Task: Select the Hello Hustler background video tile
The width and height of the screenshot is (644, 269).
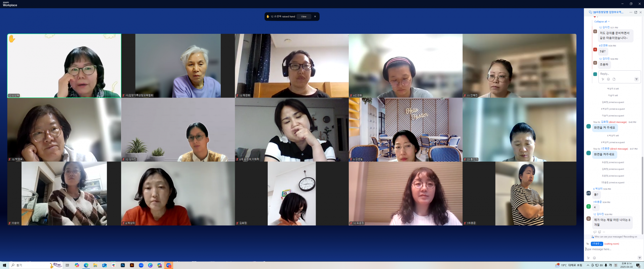Action: click(406, 130)
